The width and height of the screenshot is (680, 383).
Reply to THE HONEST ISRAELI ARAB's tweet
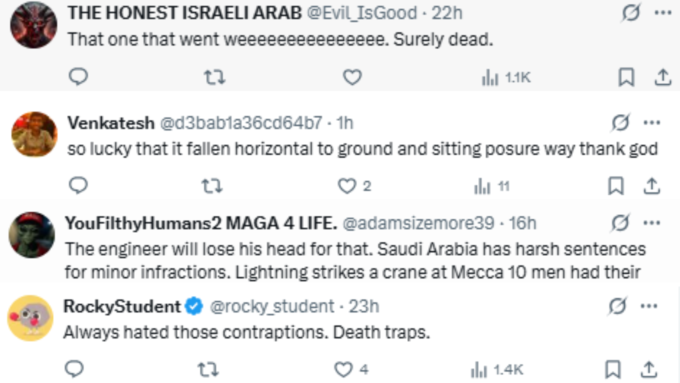coord(78,77)
